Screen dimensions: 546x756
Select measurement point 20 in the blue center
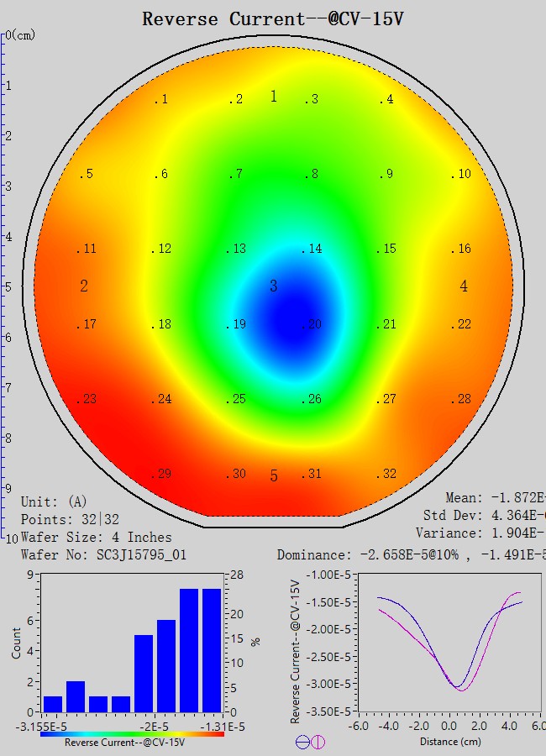[x=313, y=324]
